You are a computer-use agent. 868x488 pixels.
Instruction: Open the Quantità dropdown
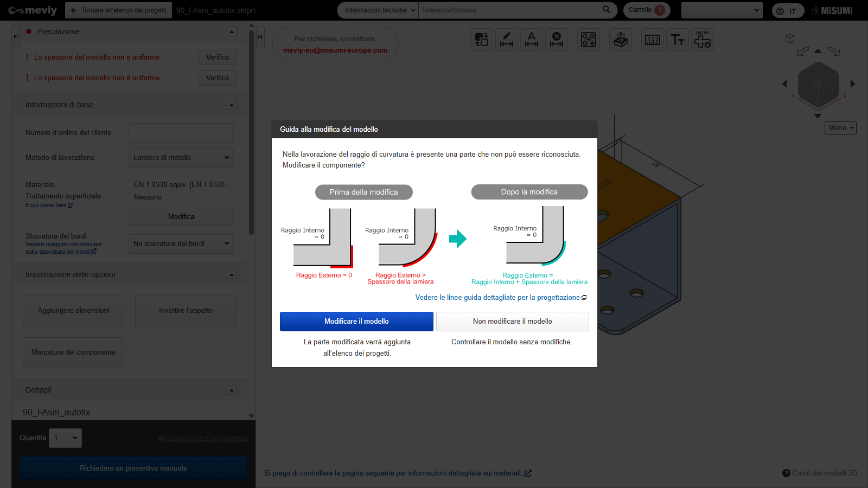[66, 438]
